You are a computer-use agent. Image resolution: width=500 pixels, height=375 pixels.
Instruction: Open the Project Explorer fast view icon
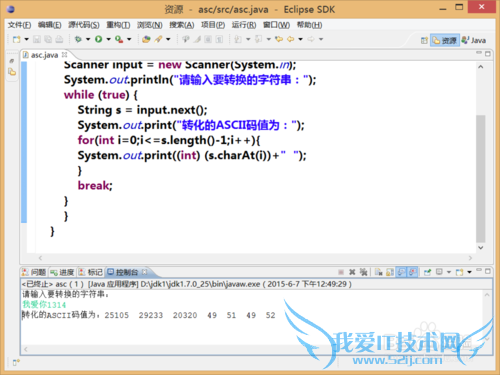[x=12, y=72]
